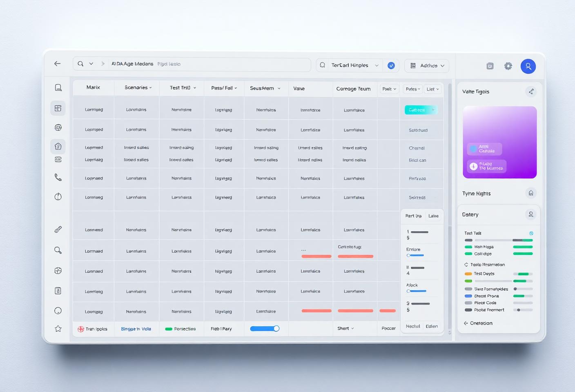Toggle the grey Ptecs Cods pill
The width and height of the screenshot is (575, 392).
pyautogui.click(x=468, y=303)
